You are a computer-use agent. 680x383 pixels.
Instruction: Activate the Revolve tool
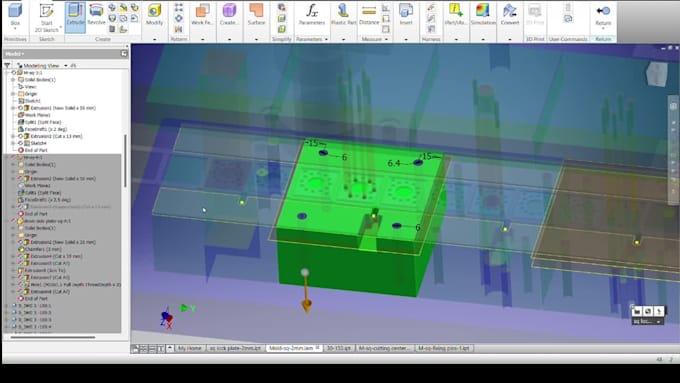pos(96,14)
